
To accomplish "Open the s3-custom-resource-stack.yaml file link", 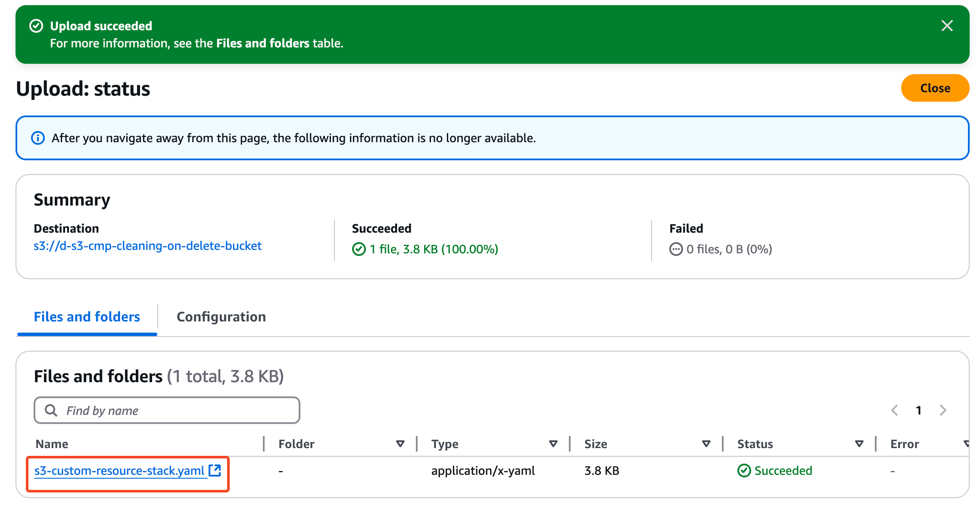I will [x=119, y=470].
